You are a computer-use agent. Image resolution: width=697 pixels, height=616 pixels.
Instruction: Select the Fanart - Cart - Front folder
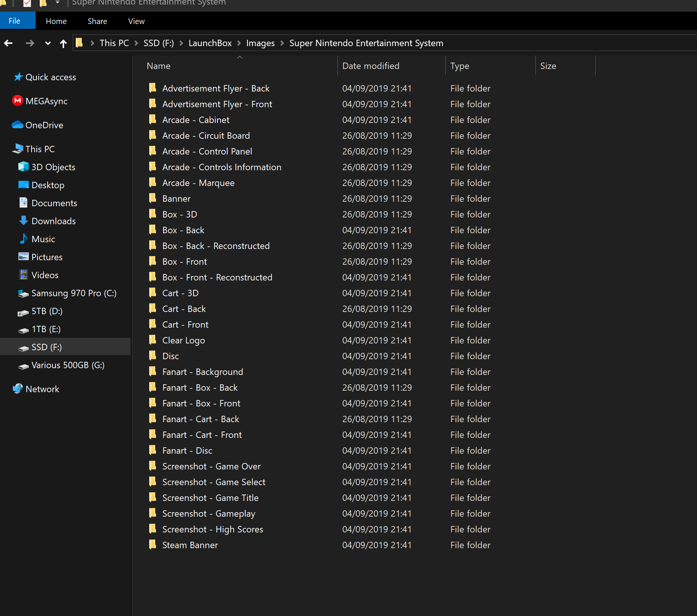[202, 435]
